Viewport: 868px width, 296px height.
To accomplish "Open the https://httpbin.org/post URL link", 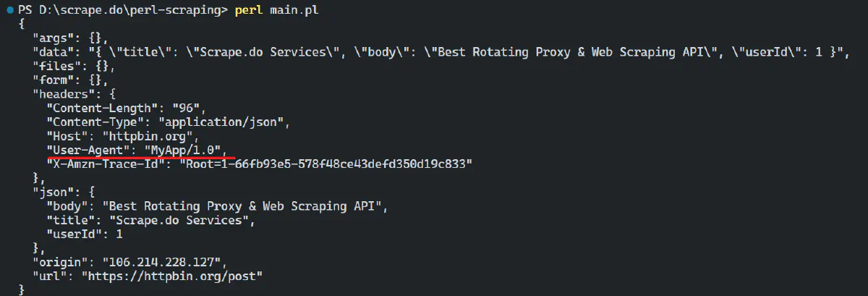I will [171, 276].
